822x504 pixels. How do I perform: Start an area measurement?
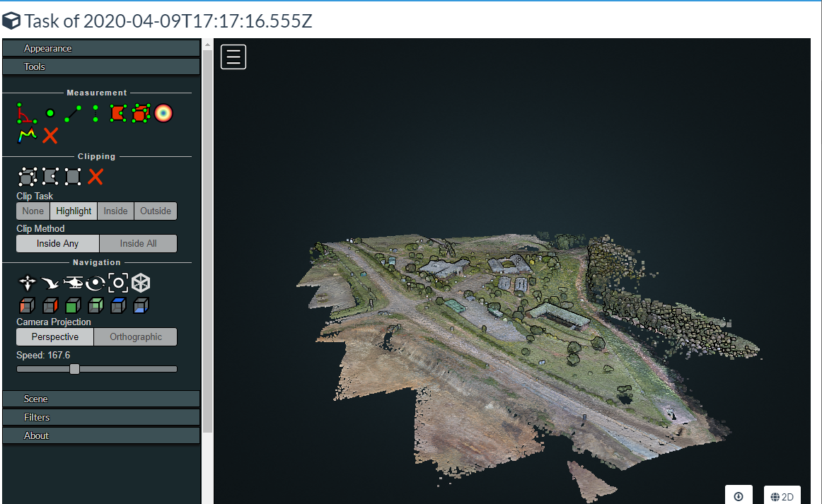[118, 112]
